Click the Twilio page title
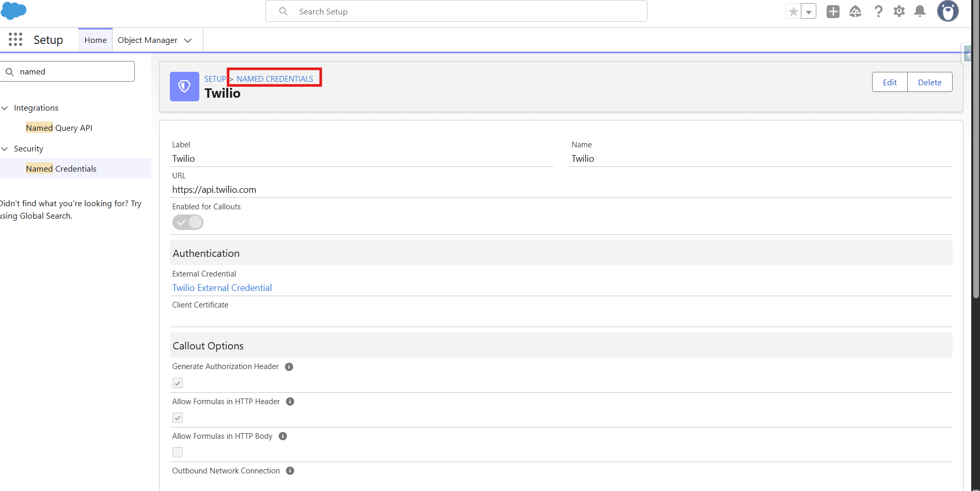 tap(223, 93)
